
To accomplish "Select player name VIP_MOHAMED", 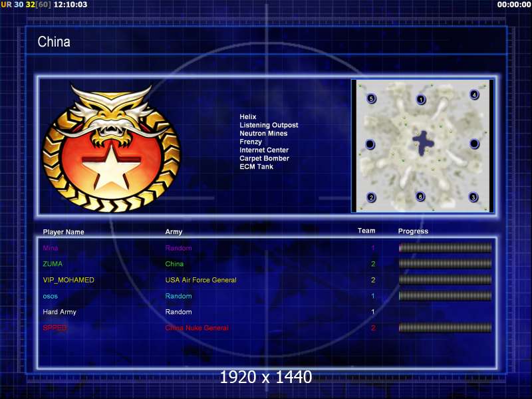I will 68,280.
